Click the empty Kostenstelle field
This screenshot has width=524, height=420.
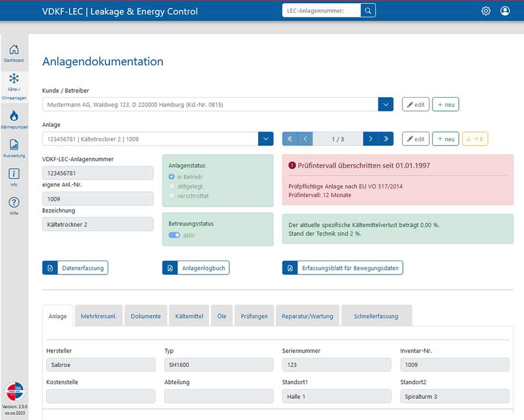[101, 396]
